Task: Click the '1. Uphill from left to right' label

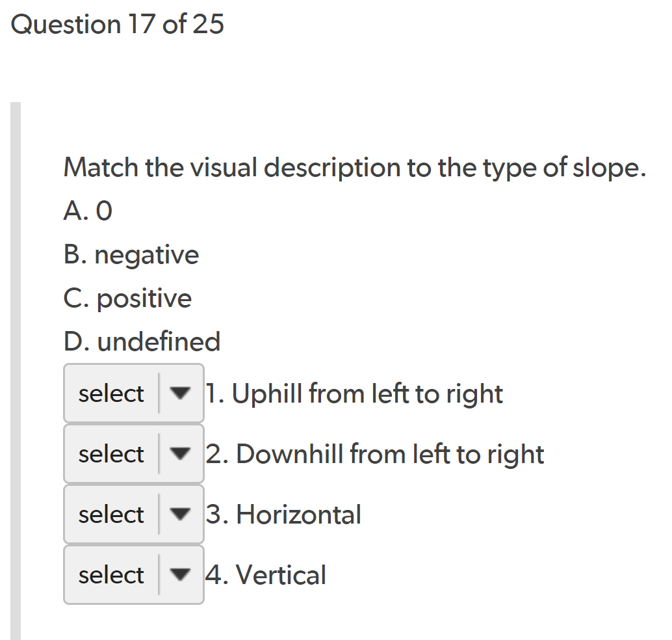Action: point(354,393)
